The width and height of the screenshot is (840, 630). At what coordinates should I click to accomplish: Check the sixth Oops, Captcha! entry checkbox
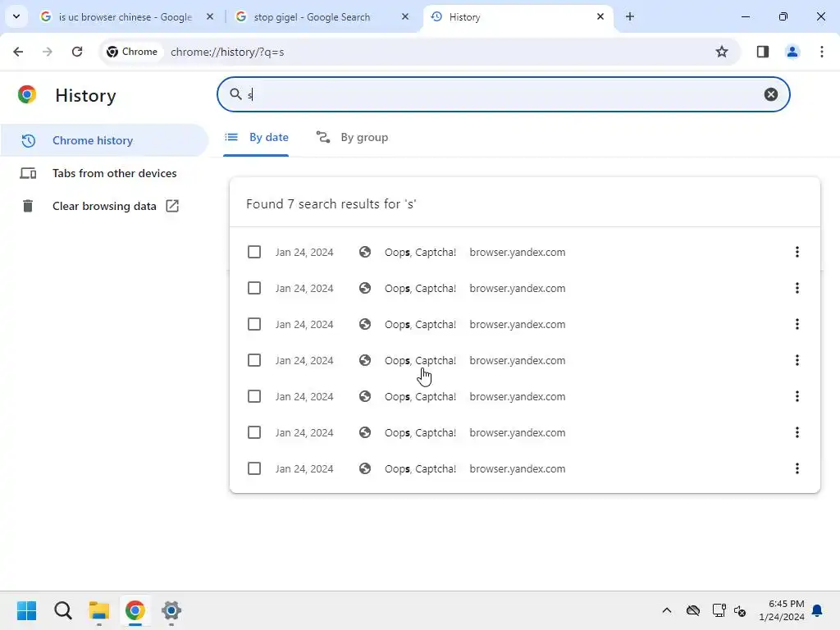coord(254,432)
